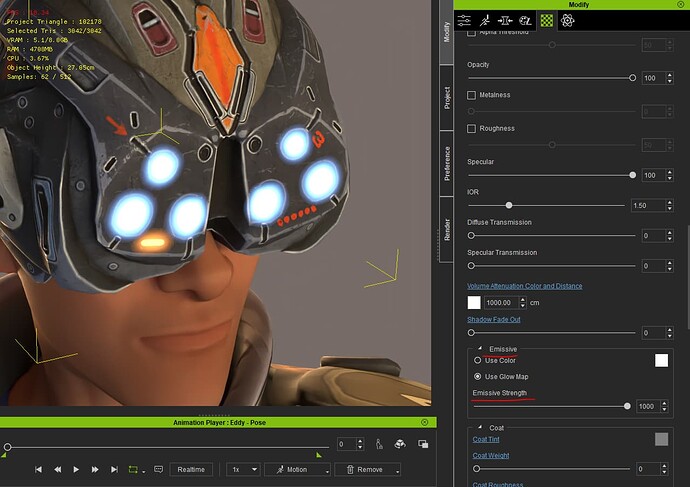
Task: Enable the Metalness checkbox
Action: (x=471, y=95)
